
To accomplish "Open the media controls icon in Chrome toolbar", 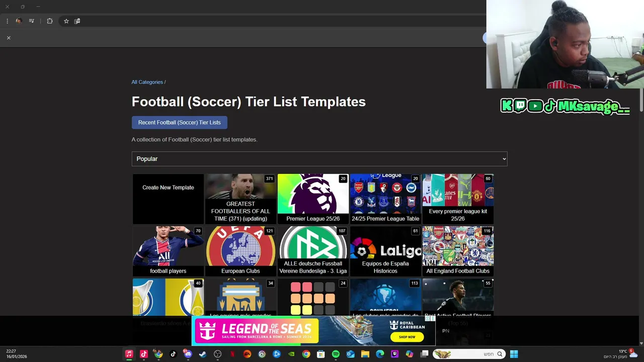I will tap(32, 21).
